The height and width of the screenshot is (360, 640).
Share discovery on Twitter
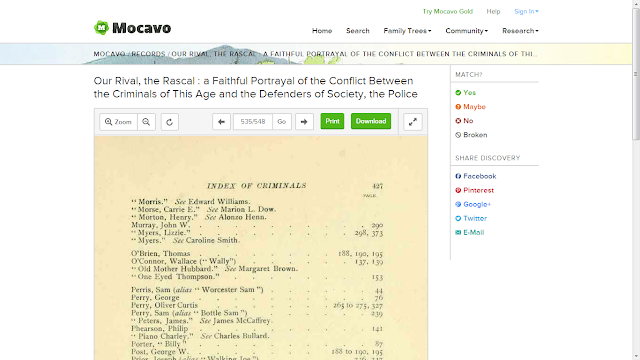tap(471, 218)
